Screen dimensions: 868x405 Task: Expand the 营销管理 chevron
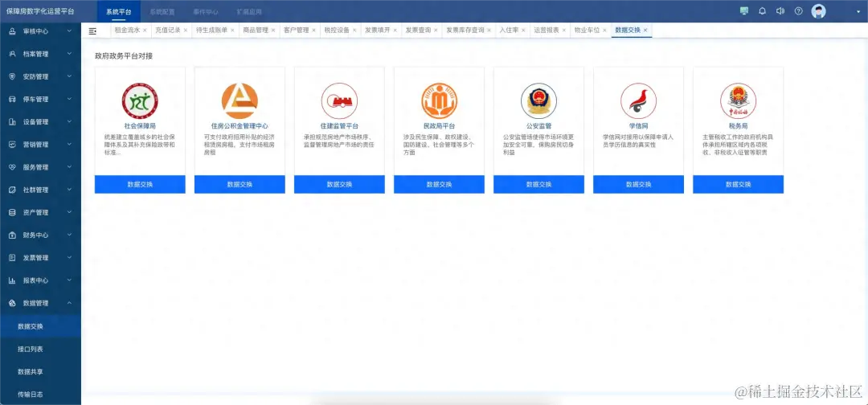click(x=69, y=145)
